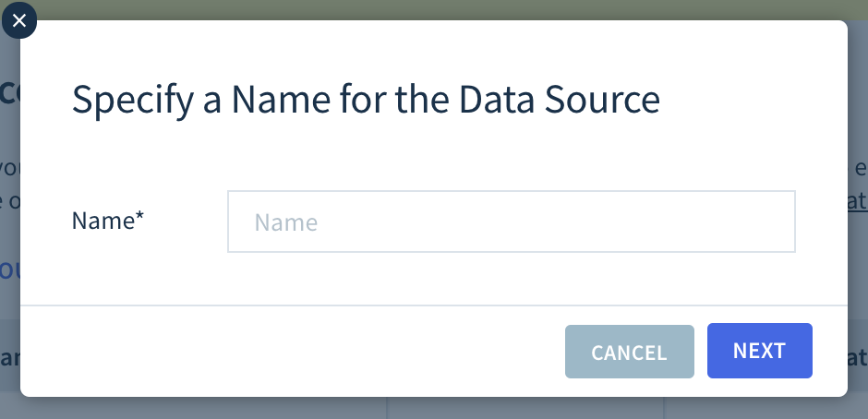Click the gray "Name" placeholder text
The image size is (868, 419).
285,222
